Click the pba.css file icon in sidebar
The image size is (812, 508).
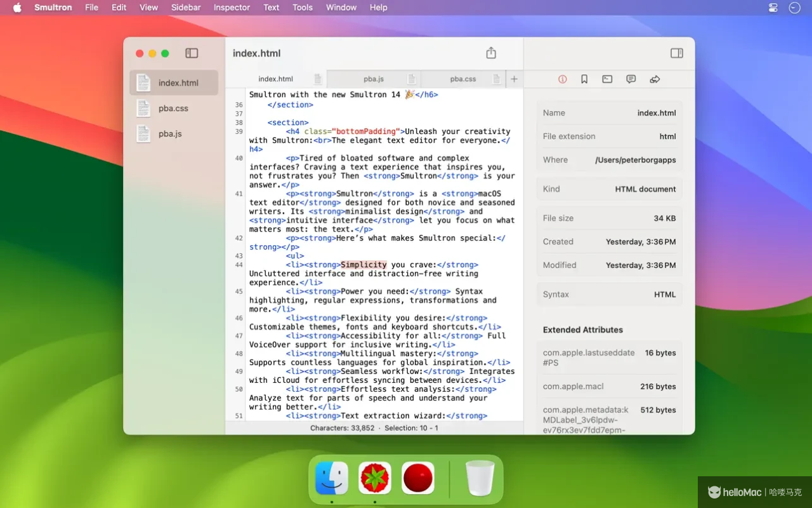[143, 108]
